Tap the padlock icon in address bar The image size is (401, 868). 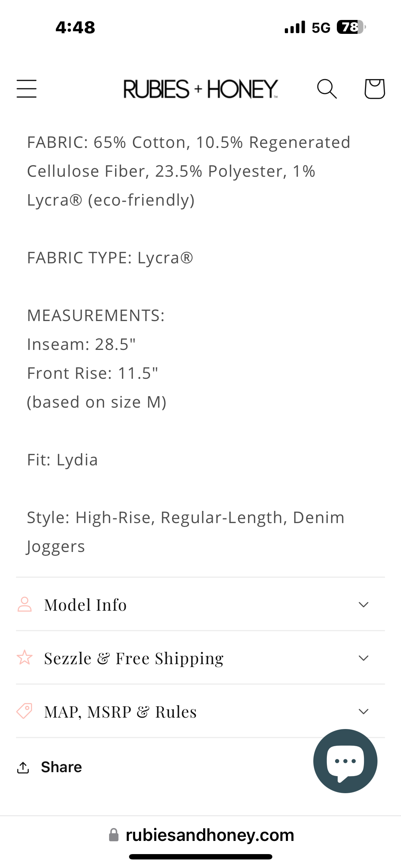coord(114,835)
